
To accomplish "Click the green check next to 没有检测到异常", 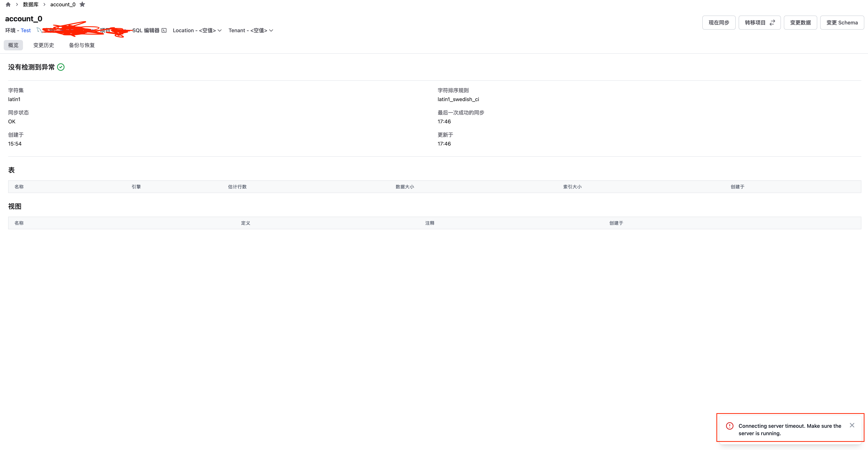I will point(61,67).
